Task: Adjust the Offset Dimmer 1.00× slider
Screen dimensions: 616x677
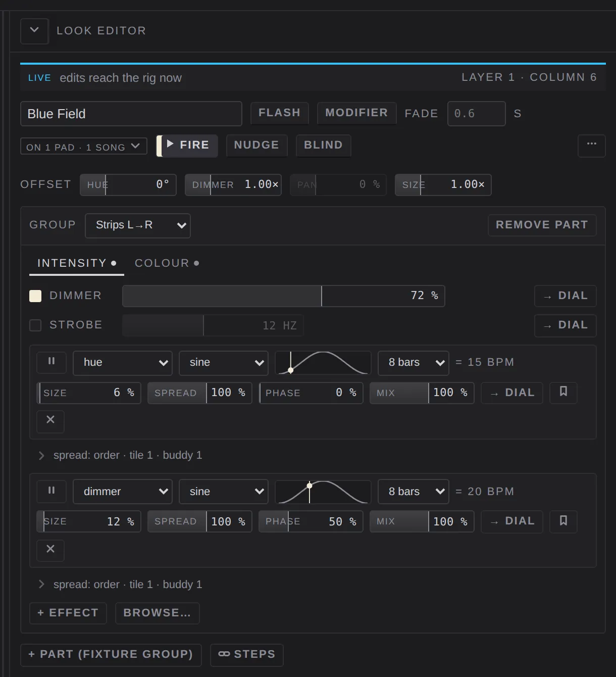Action: [x=233, y=185]
